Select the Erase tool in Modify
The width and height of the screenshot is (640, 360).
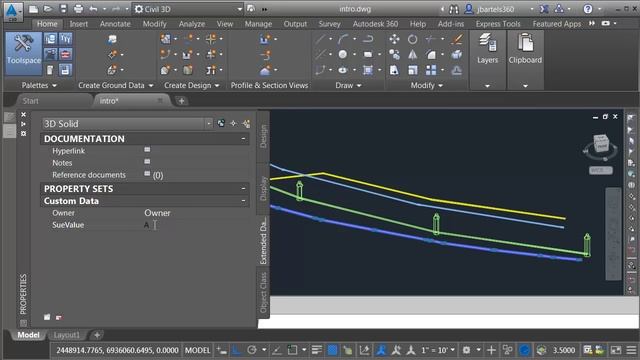(457, 39)
